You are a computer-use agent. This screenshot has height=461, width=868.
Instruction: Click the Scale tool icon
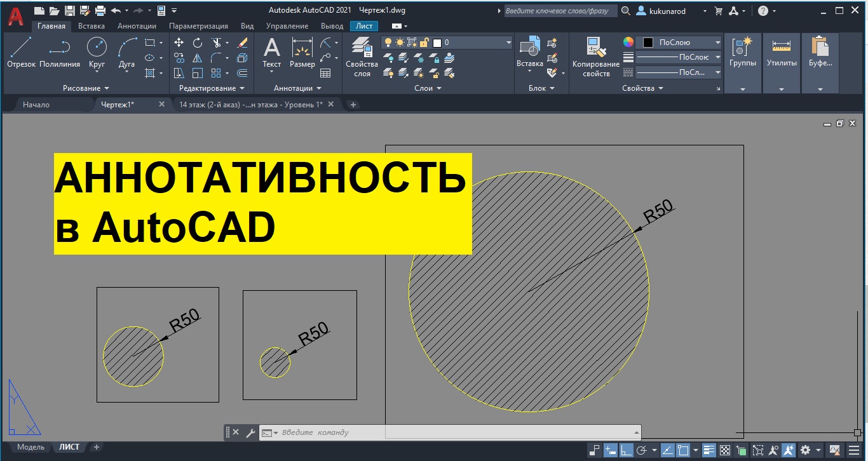point(198,73)
